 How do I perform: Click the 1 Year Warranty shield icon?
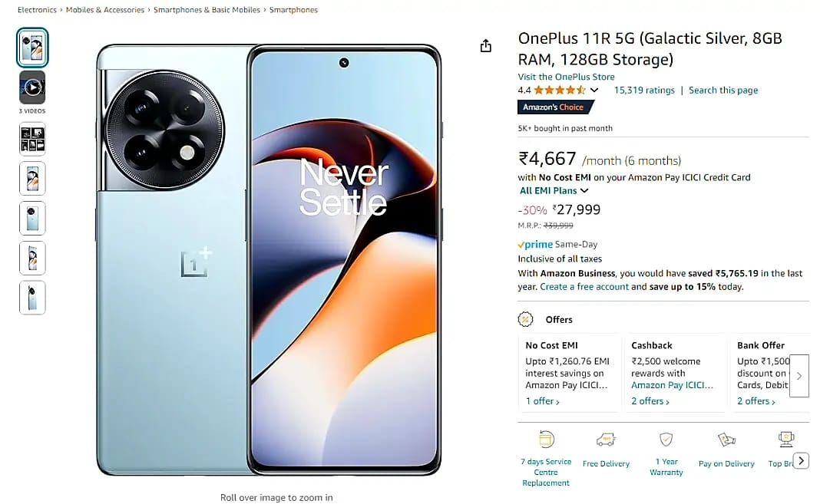[x=666, y=440]
